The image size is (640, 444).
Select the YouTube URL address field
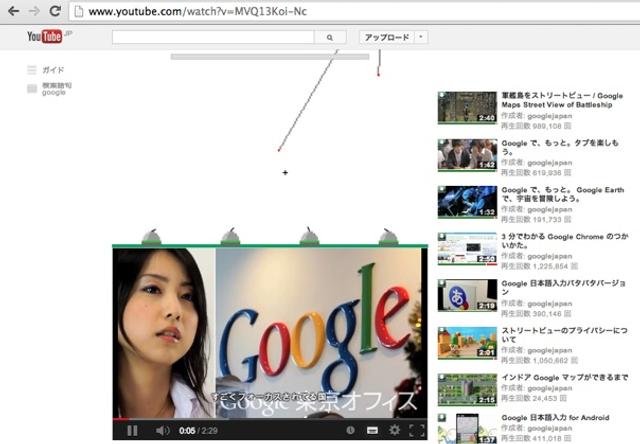point(354,11)
